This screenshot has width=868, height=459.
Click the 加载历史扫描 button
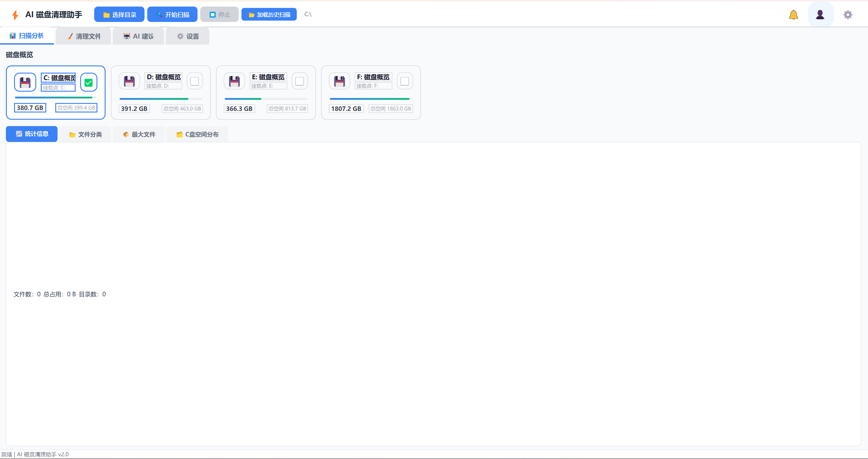tap(269, 14)
